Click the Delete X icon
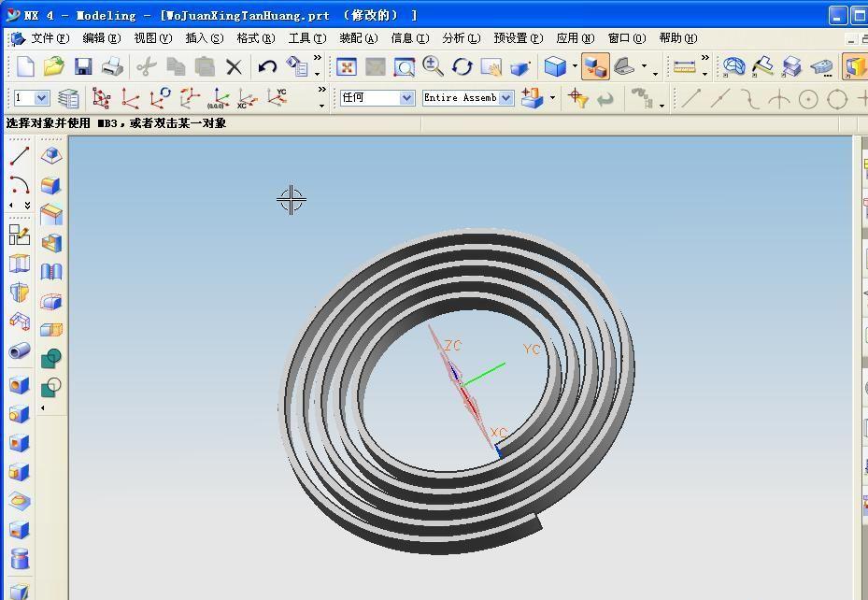Viewport: 868px width, 600px height. tap(234, 66)
